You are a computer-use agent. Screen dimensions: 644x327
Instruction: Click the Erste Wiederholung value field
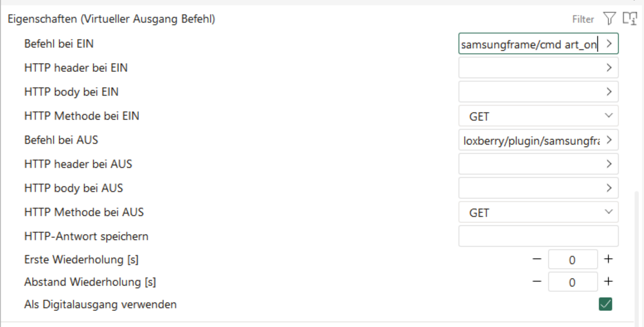tap(573, 259)
